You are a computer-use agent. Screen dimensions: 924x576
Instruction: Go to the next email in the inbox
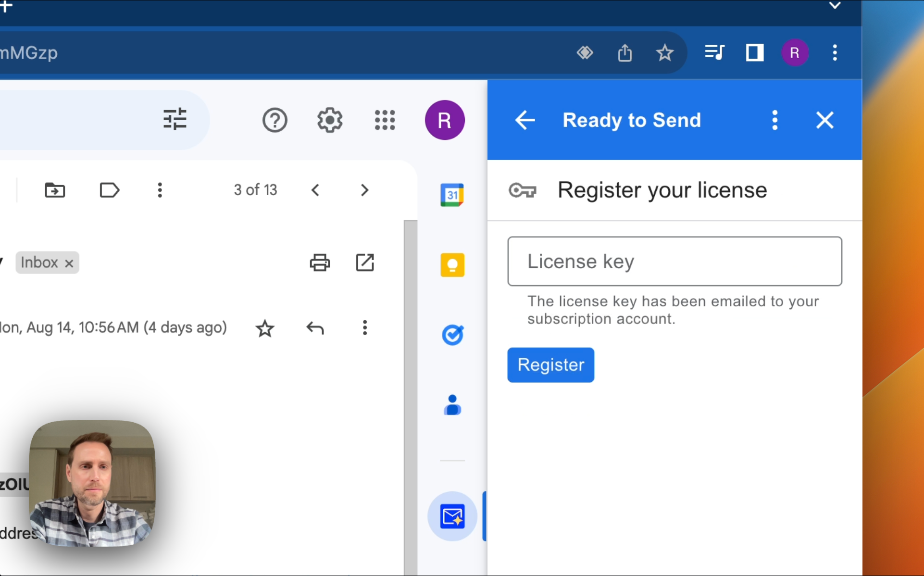point(364,190)
